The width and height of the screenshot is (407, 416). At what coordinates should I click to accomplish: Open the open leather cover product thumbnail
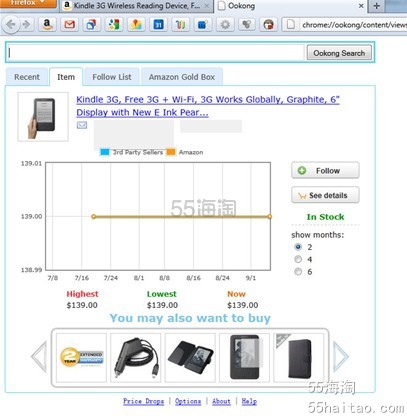[x=190, y=357]
